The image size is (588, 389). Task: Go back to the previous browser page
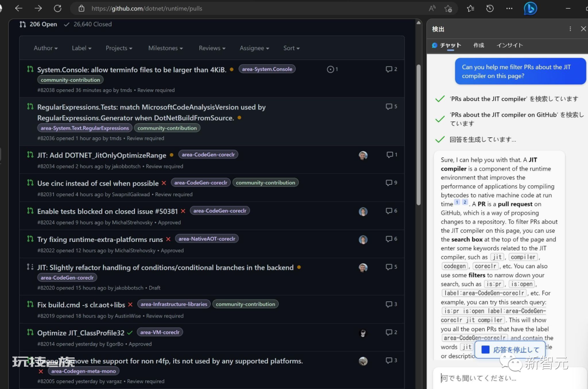(19, 8)
